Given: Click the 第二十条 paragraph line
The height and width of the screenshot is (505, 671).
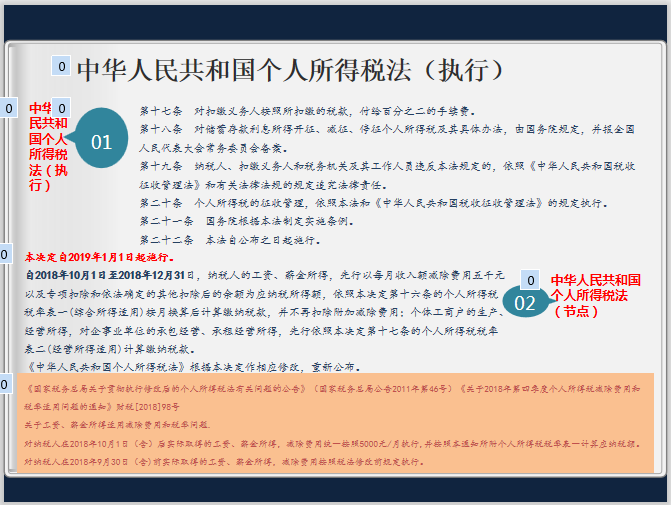Looking at the screenshot, I should tap(372, 202).
